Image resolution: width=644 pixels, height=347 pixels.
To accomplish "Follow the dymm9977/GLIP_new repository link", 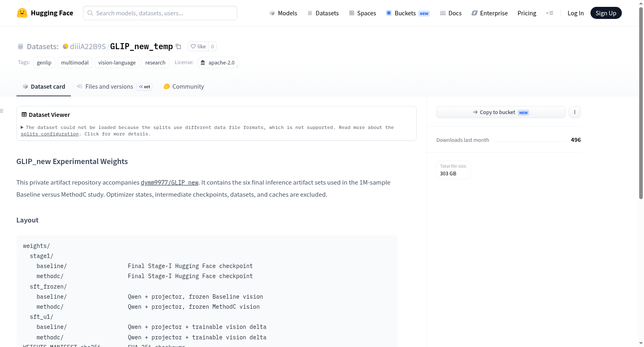I will click(169, 183).
